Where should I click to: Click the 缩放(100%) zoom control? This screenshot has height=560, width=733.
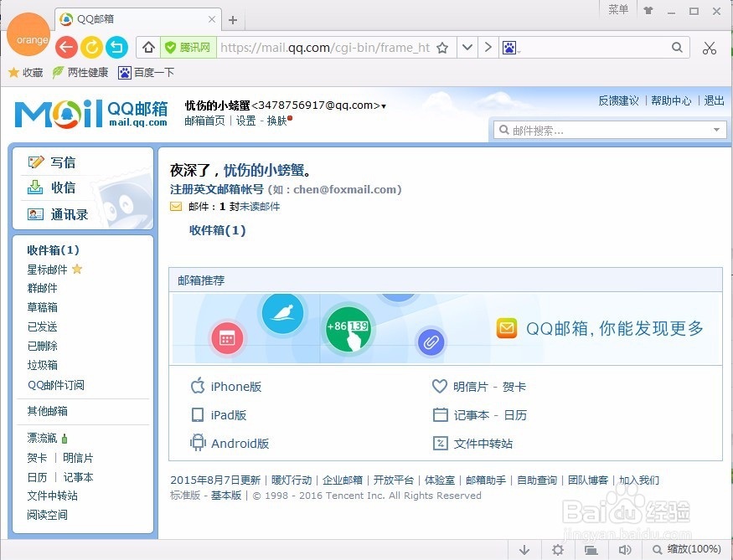tap(687, 550)
